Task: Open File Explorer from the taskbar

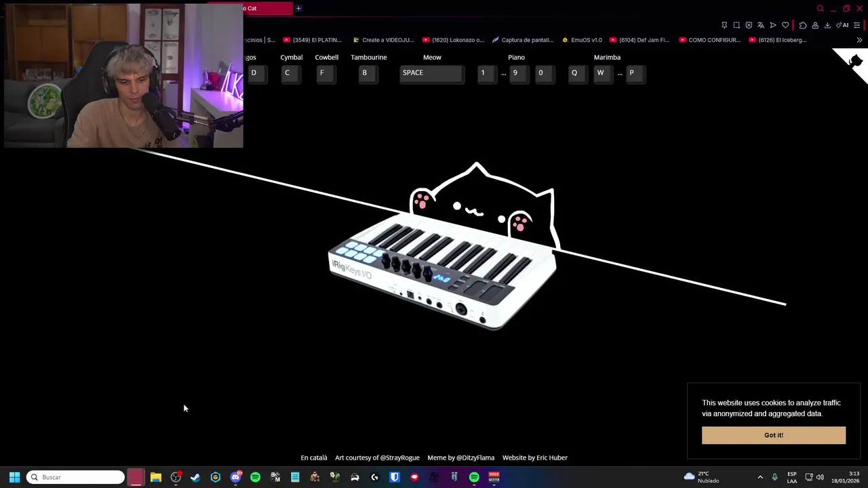Action: point(156,477)
